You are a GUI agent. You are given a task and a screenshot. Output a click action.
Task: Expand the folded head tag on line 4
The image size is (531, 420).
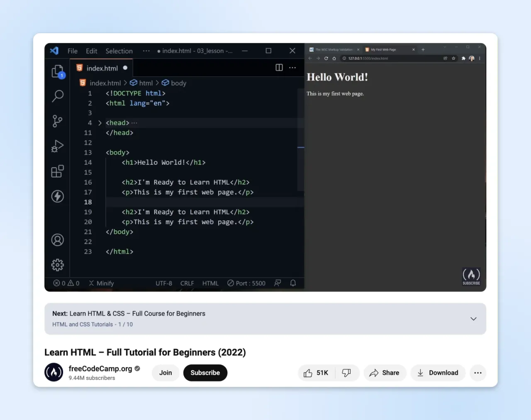click(x=100, y=123)
